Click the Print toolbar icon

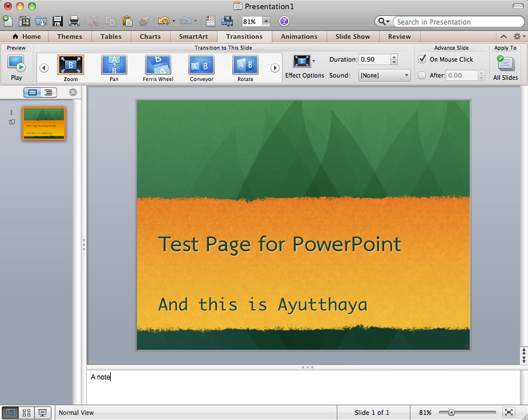tap(74, 21)
